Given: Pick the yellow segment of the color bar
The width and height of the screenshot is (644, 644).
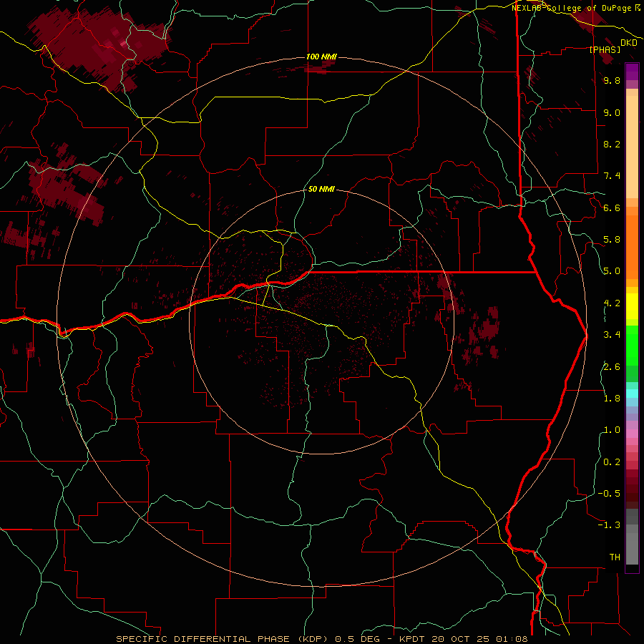Looking at the screenshot, I should pyautogui.click(x=632, y=306).
